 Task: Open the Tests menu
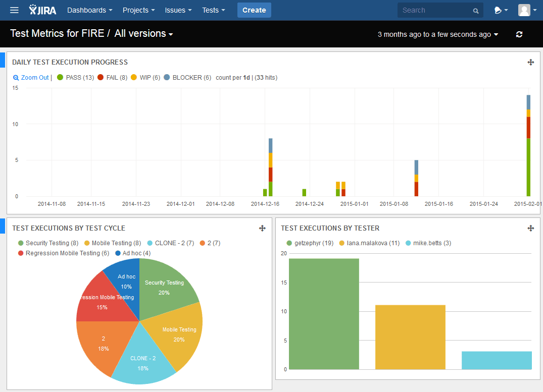(213, 10)
